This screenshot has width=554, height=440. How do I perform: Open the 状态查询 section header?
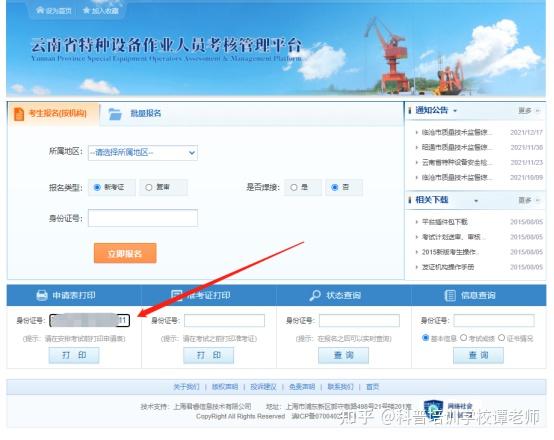tap(343, 295)
